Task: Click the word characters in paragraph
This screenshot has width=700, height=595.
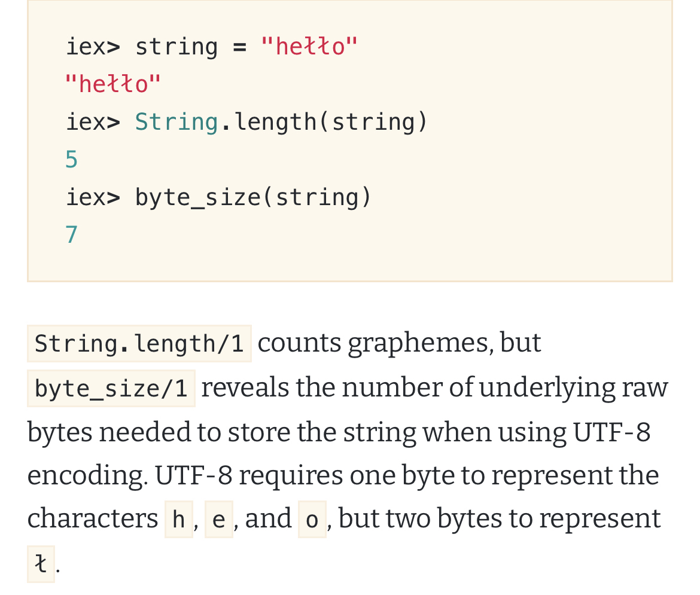Action: point(92,518)
